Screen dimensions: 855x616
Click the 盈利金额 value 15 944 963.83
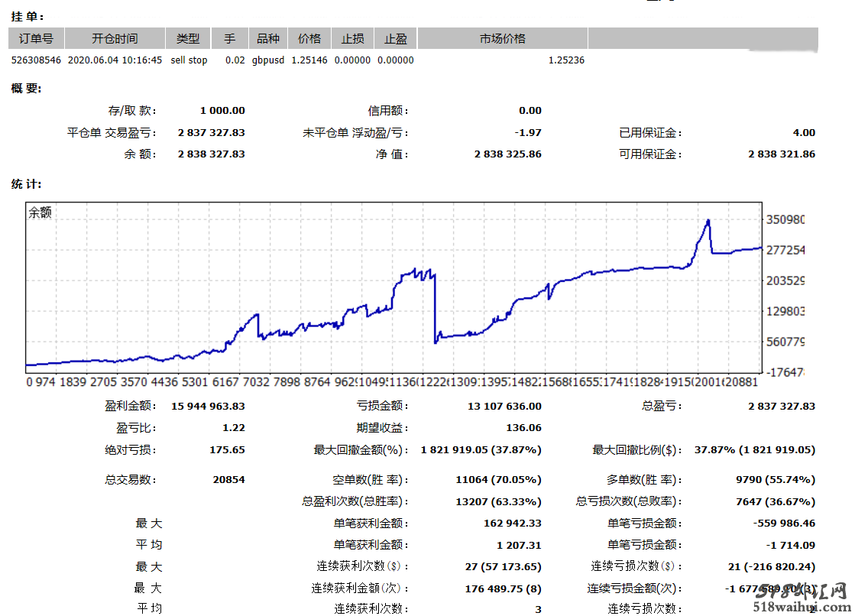(211, 406)
